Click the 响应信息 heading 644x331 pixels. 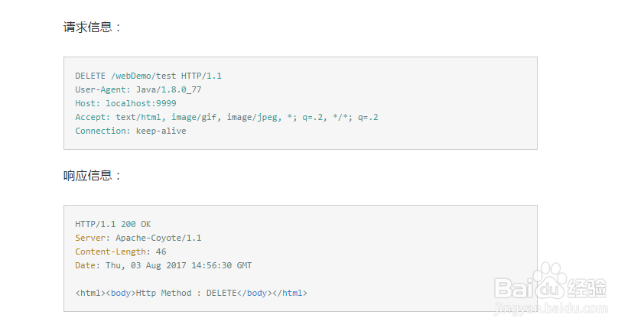[92, 176]
